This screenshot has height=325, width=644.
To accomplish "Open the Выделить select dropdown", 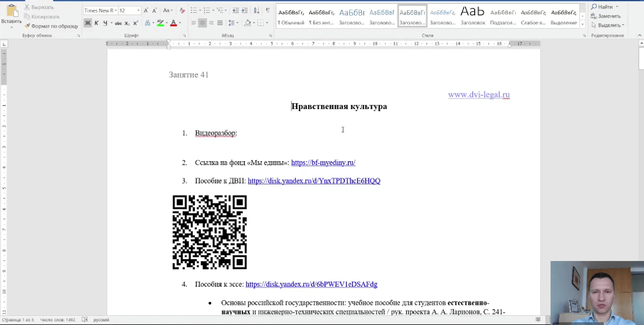I will pyautogui.click(x=608, y=25).
